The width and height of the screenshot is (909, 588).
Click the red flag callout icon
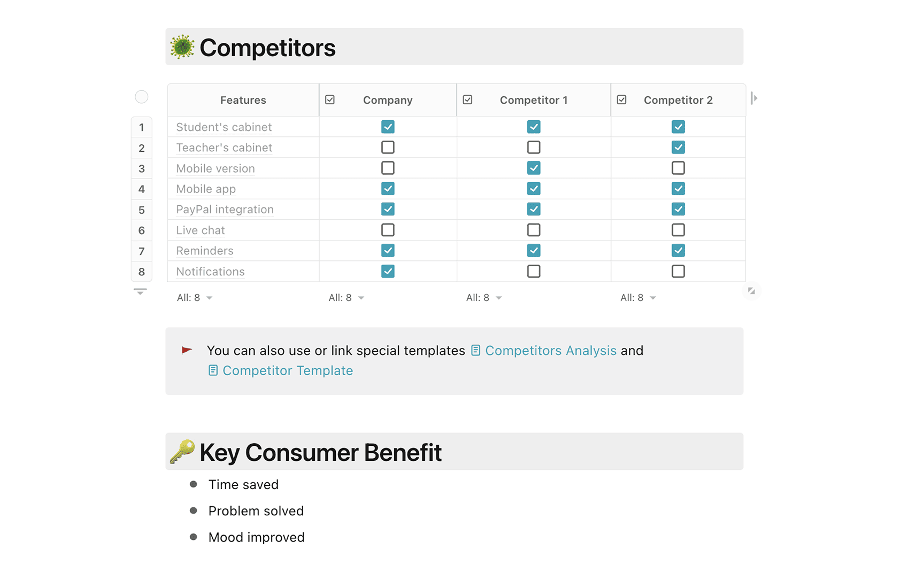click(x=187, y=351)
